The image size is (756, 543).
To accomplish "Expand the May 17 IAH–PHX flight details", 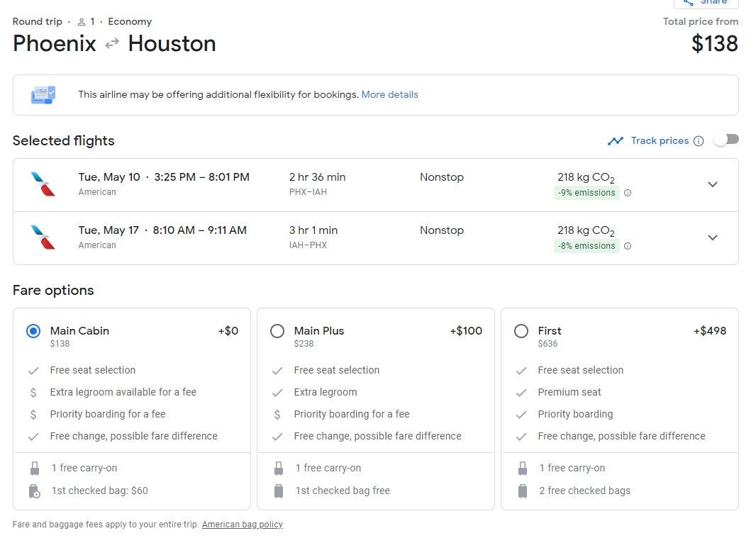I will 713,237.
